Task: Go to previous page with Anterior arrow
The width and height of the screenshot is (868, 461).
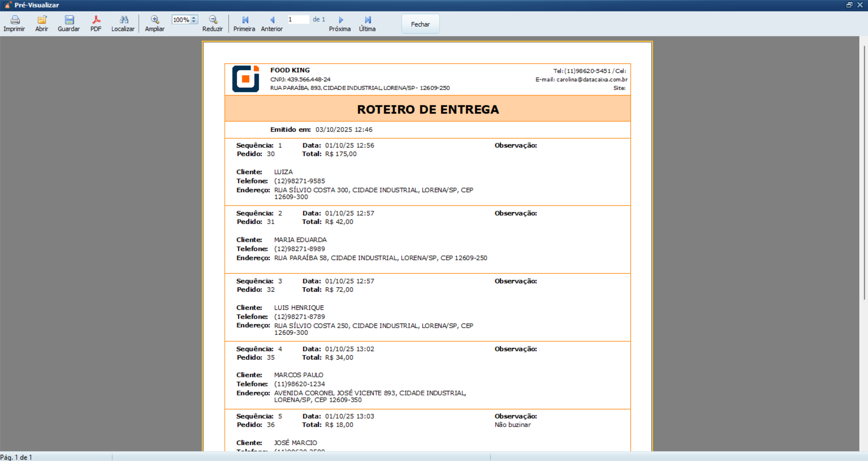Action: click(x=272, y=20)
